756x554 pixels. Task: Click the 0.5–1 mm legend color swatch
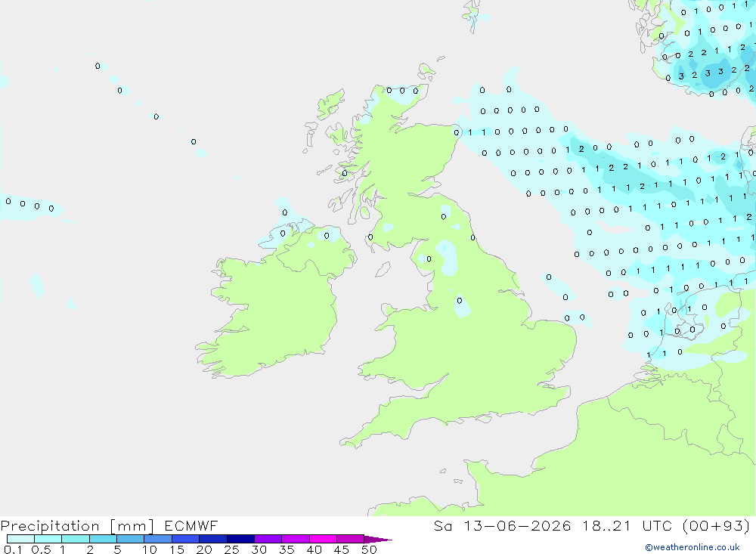(x=48, y=539)
